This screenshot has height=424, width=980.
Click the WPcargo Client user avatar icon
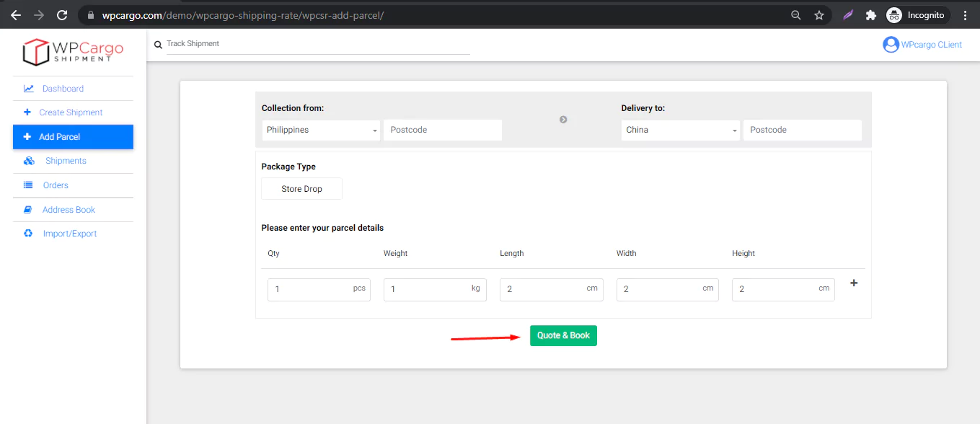point(891,45)
